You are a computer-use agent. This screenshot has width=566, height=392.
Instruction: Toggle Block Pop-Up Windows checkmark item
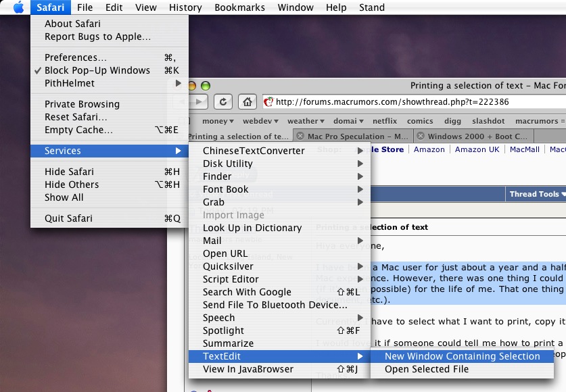coord(110,70)
